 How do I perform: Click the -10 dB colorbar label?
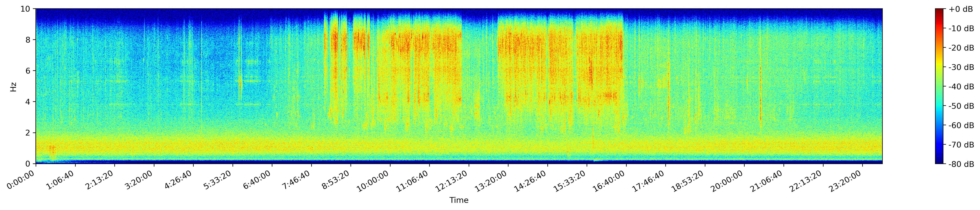pos(961,29)
